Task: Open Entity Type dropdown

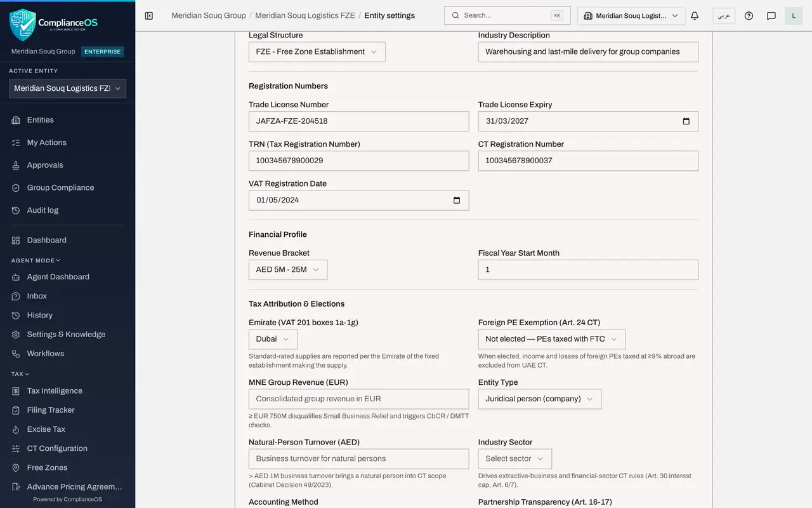Action: click(x=540, y=399)
